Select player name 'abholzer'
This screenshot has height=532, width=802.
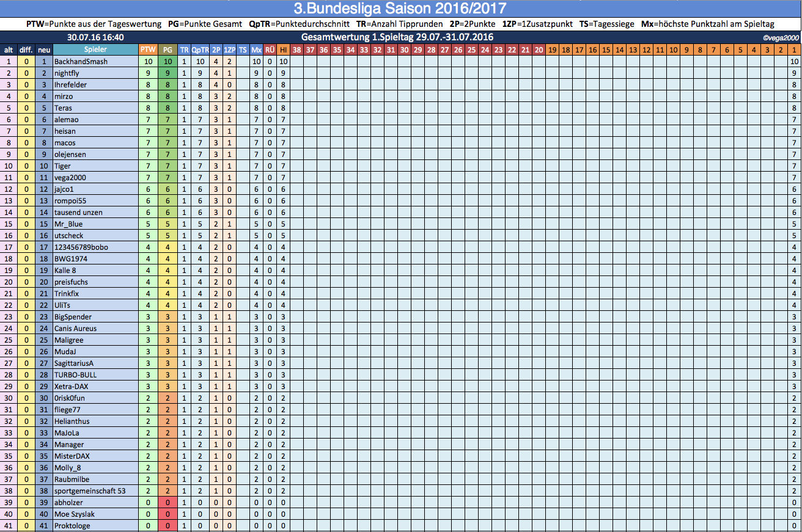pyautogui.click(x=68, y=503)
